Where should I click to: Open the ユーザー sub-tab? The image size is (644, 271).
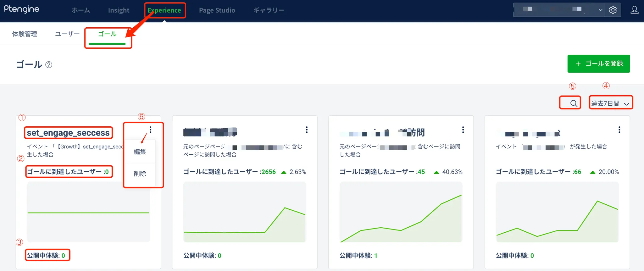(67, 34)
